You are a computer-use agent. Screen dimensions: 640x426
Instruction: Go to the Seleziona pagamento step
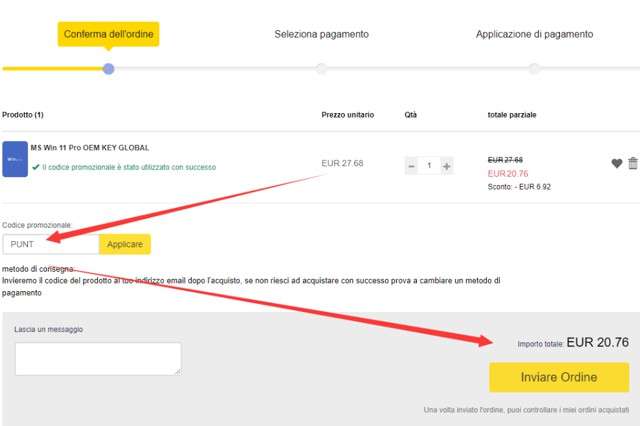[321, 34]
